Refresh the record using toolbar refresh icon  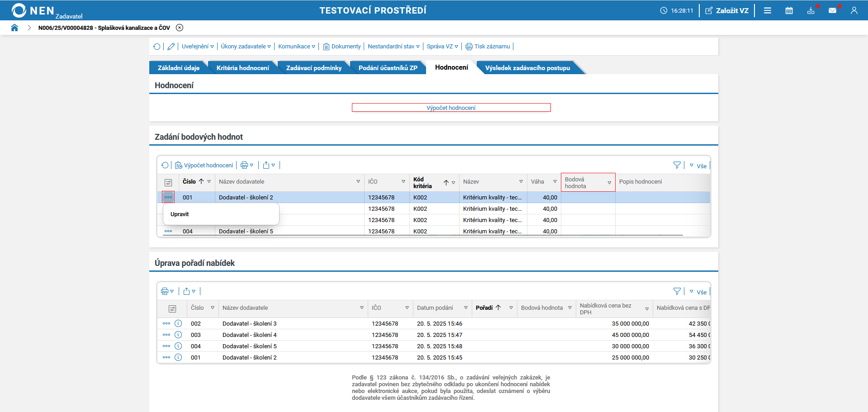[x=157, y=47]
